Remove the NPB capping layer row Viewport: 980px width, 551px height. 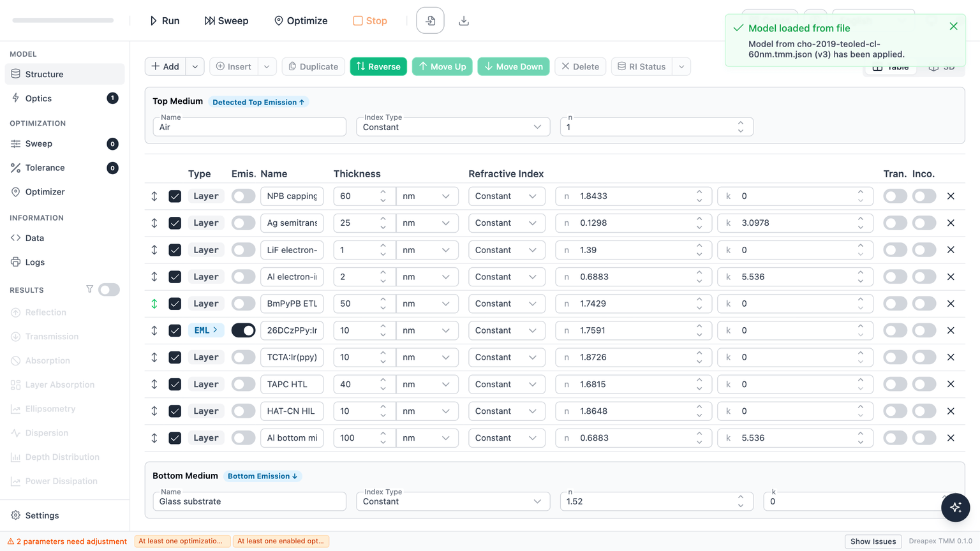tap(951, 196)
